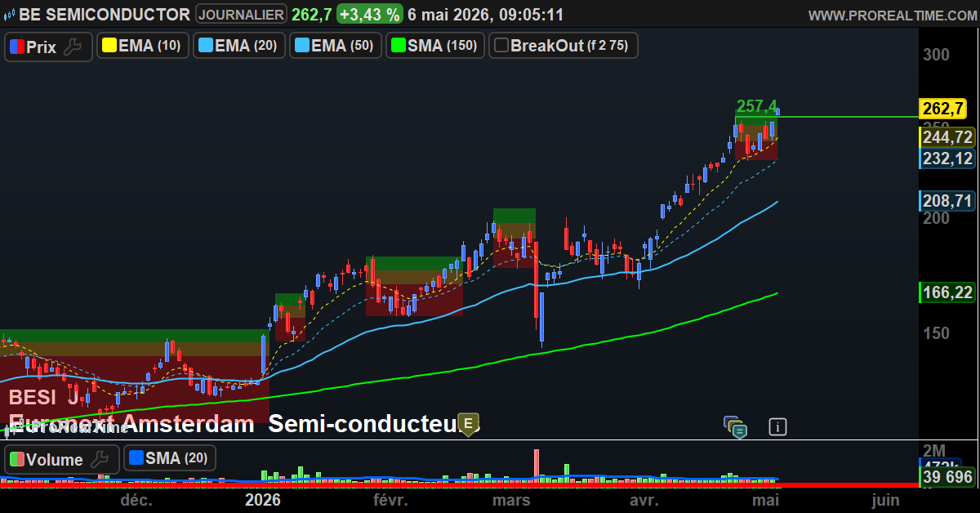Image resolution: width=980 pixels, height=513 pixels.
Task: Select the EMA (20) indicator label
Action: pos(246,46)
